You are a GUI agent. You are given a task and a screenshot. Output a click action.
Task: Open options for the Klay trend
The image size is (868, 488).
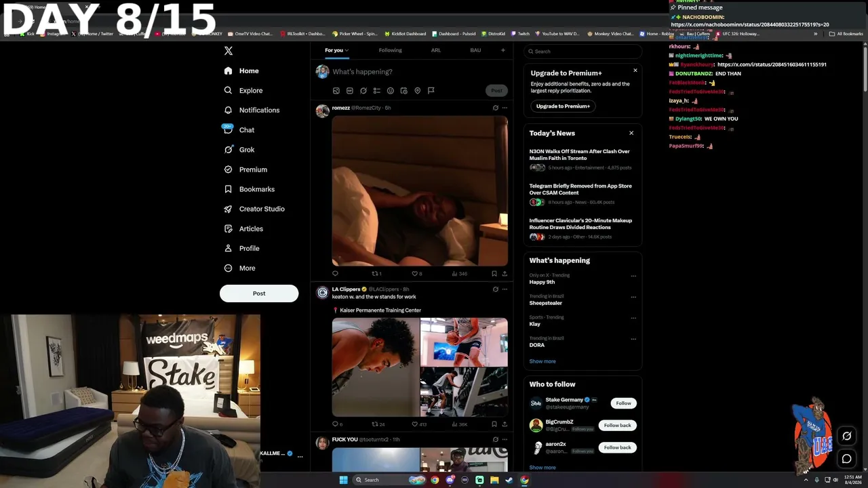[x=633, y=318]
